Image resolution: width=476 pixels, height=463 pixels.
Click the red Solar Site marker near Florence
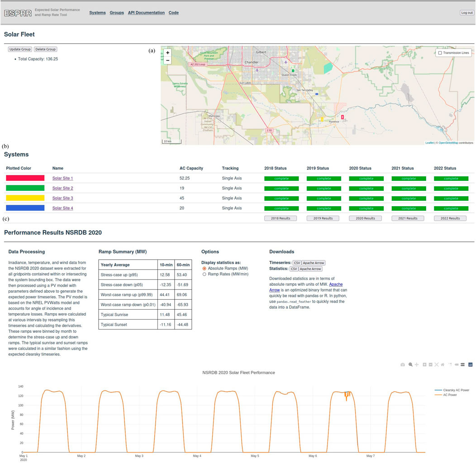point(343,117)
